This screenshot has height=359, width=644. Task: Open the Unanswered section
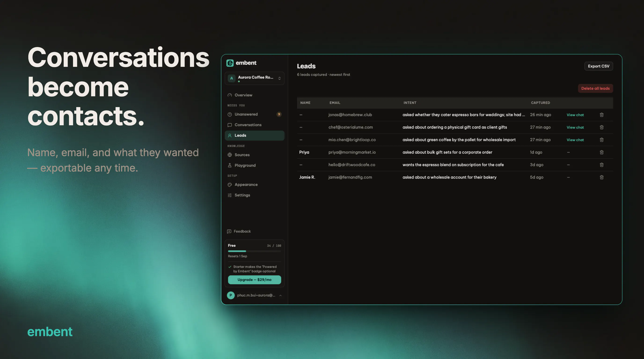(255, 114)
